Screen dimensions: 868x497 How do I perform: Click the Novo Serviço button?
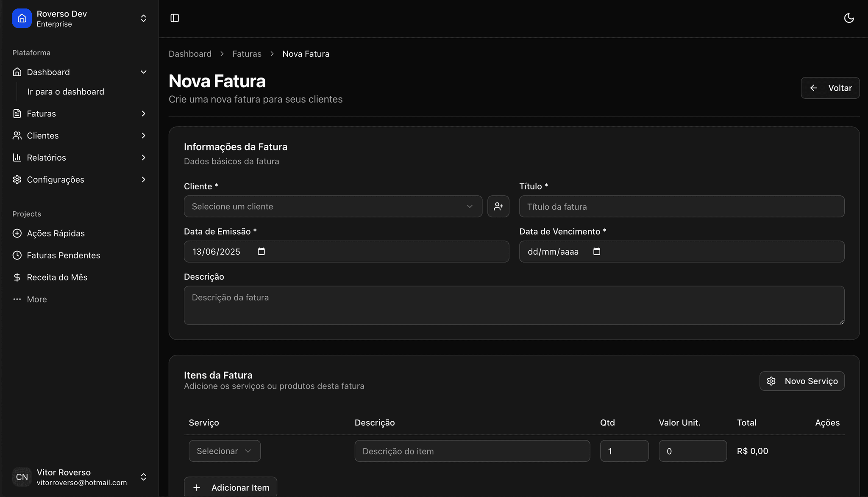click(801, 381)
